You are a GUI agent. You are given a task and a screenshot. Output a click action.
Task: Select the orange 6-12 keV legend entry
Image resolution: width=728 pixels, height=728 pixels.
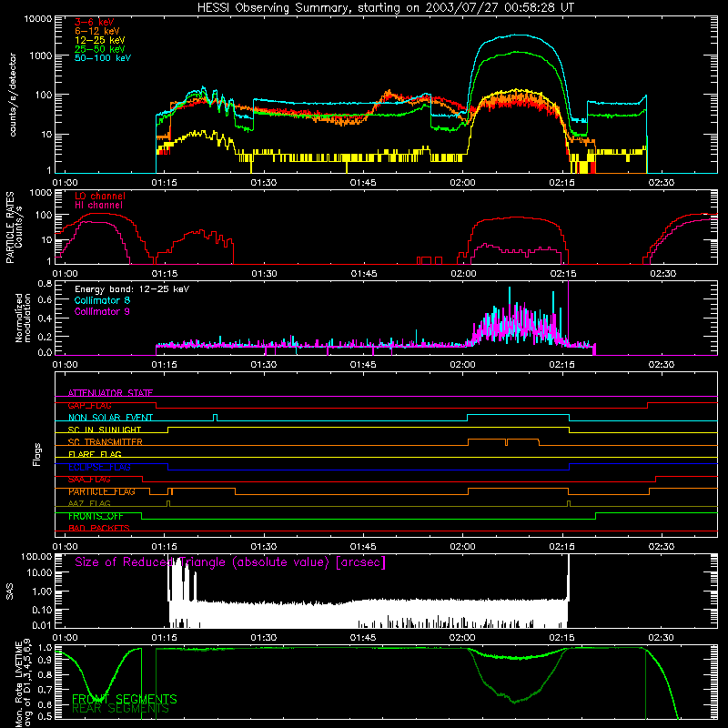click(x=97, y=31)
